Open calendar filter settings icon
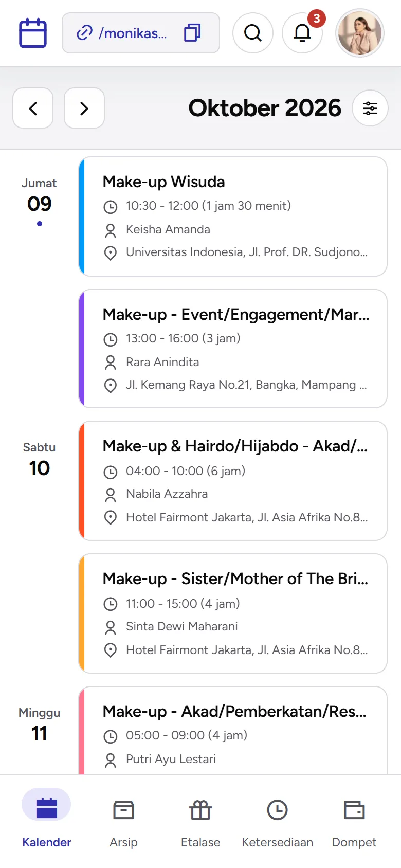Screen dimensions: 401x868 coord(370,108)
